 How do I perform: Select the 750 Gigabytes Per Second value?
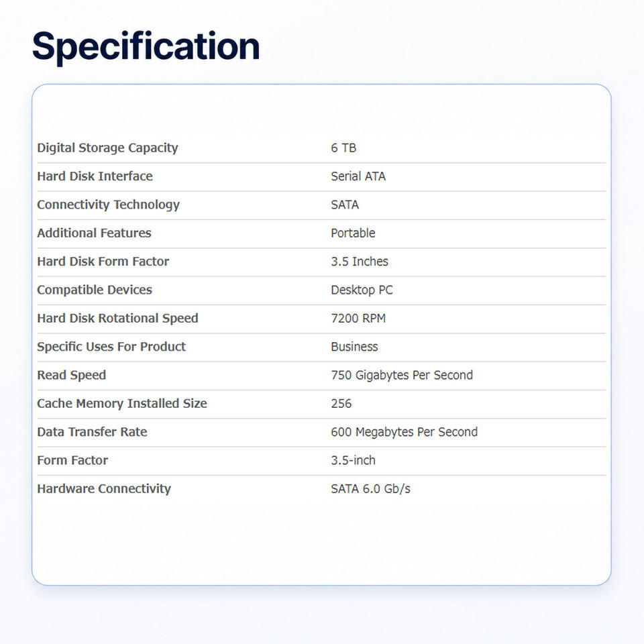pyautogui.click(x=402, y=375)
